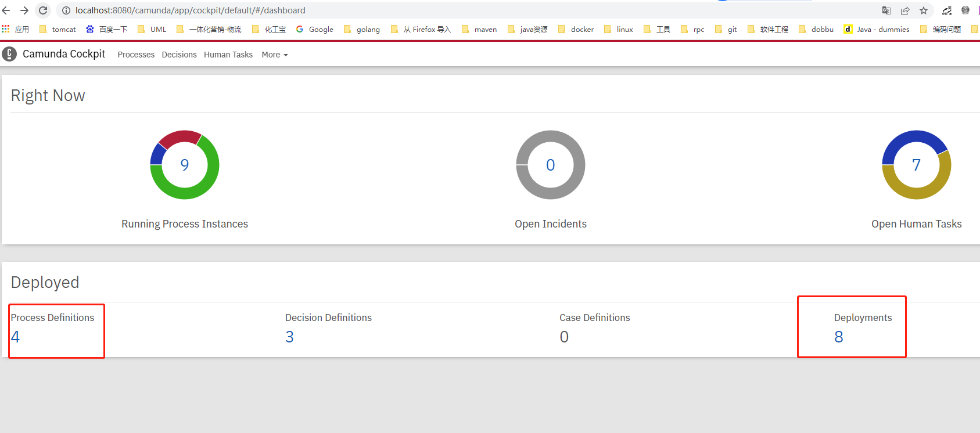
Task: Click the Case Definitions label
Action: (595, 317)
